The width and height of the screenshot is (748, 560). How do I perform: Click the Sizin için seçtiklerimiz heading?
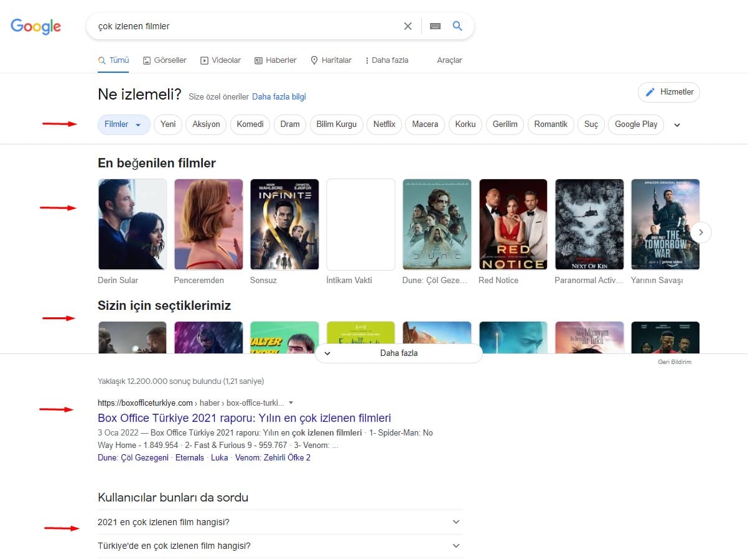[x=164, y=306]
